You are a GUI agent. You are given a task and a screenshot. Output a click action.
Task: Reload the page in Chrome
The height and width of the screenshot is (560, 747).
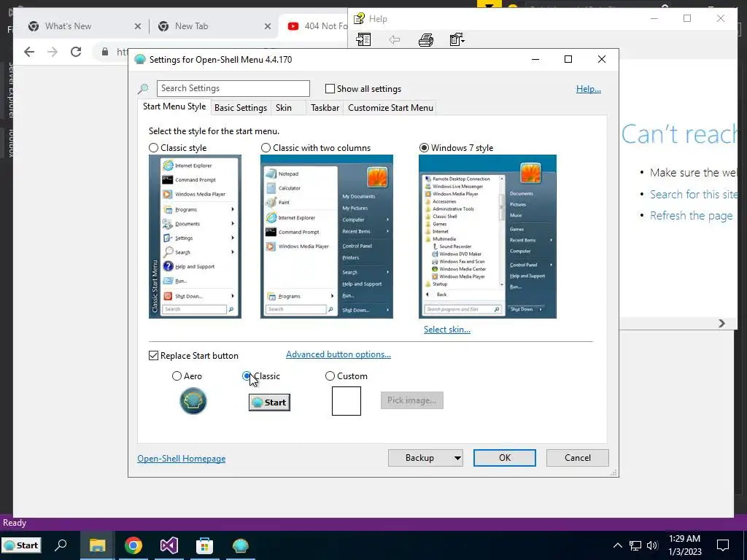(x=76, y=52)
